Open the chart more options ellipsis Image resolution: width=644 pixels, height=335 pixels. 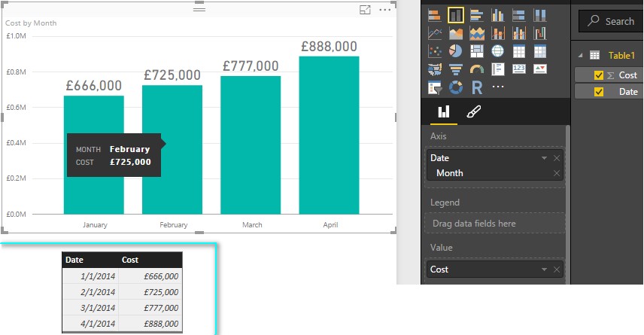point(385,10)
